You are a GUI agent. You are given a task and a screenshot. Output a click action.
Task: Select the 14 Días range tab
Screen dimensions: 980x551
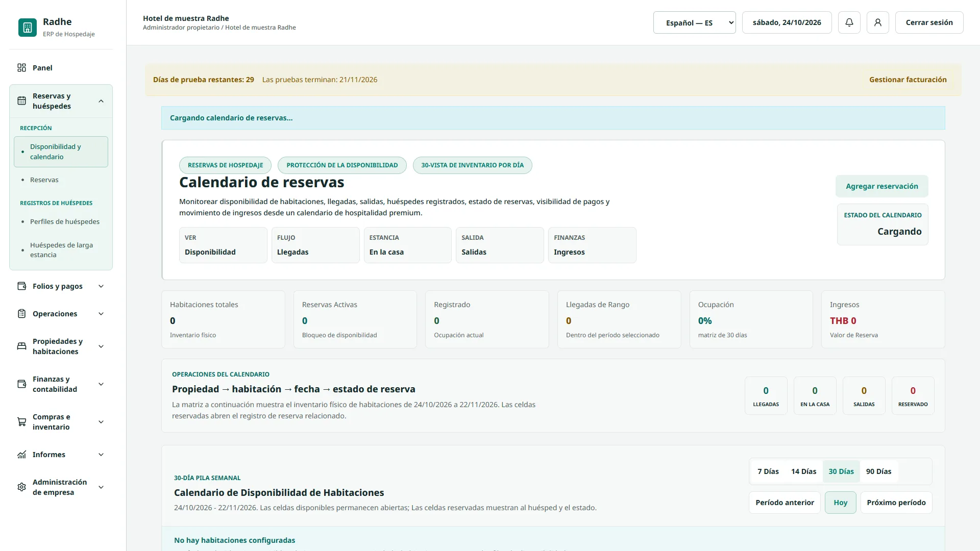804,471
